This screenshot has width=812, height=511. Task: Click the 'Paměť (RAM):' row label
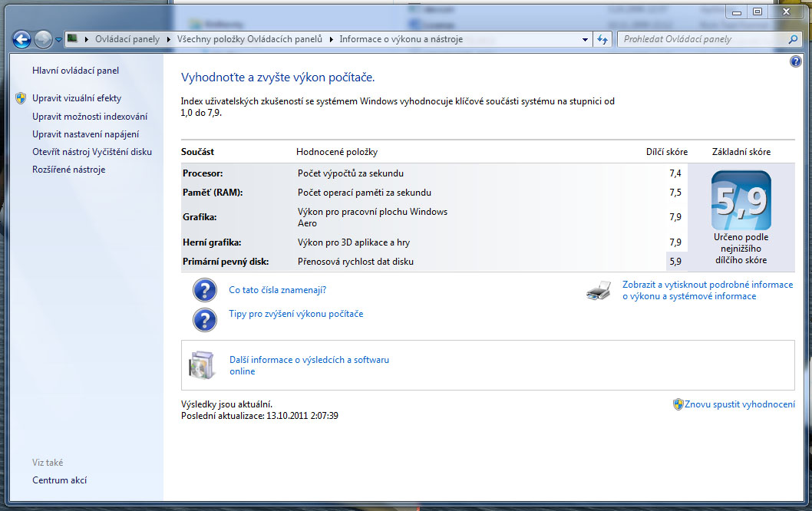click(213, 193)
